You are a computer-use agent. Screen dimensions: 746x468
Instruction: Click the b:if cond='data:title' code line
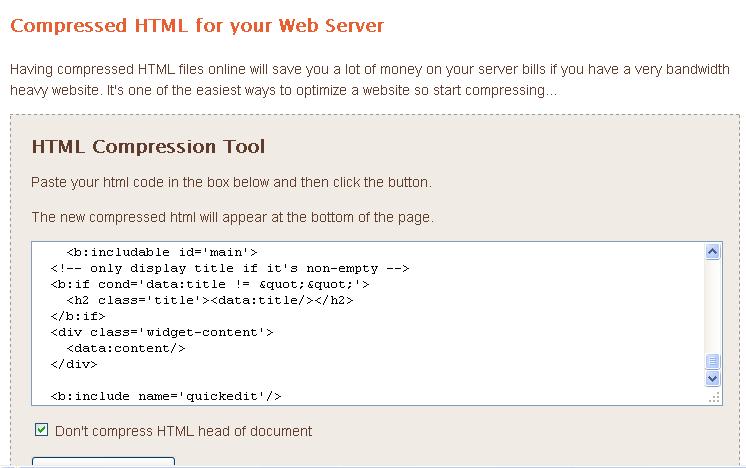click(210, 284)
